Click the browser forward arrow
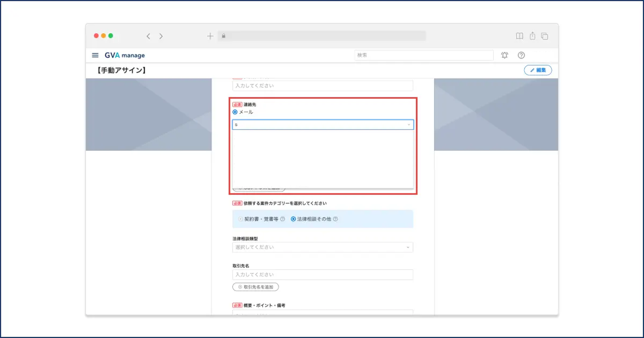This screenshot has width=644, height=338. (161, 36)
